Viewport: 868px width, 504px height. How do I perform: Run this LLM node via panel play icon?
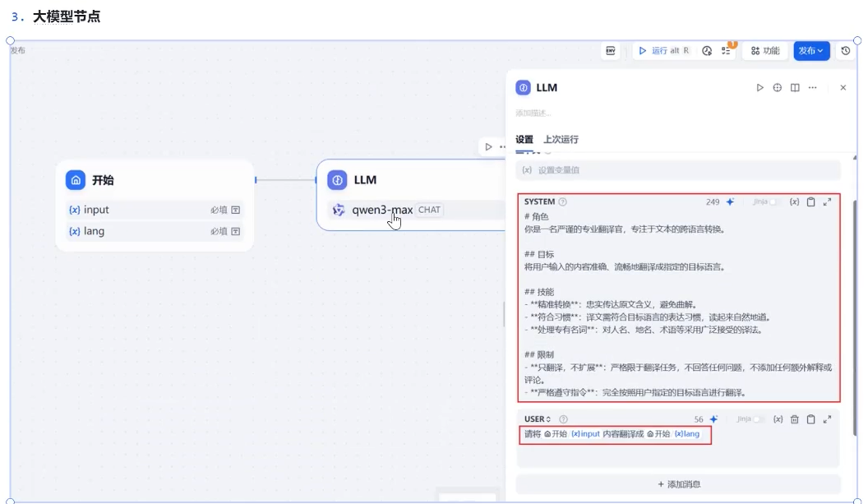tap(759, 87)
